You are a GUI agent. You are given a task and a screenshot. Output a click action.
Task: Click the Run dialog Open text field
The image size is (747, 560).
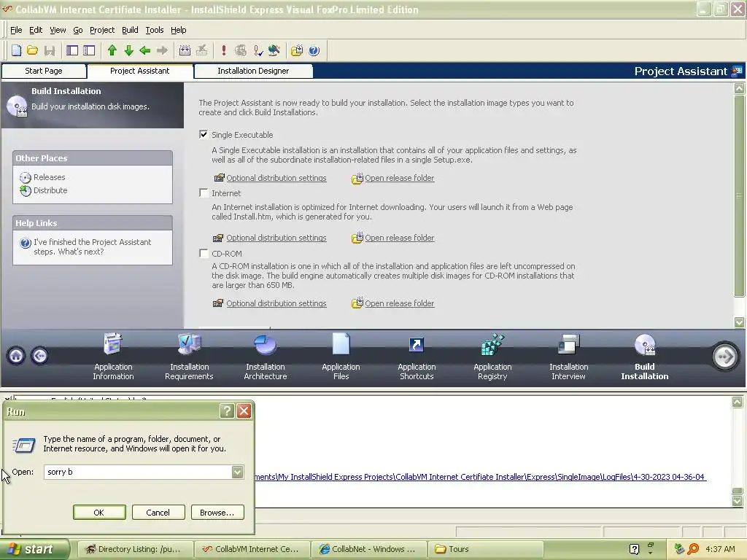pos(138,472)
